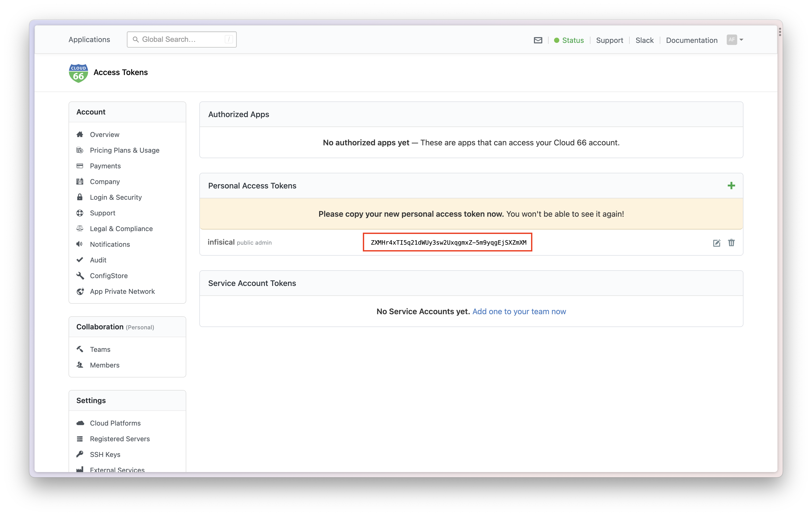Open the mail envelope icon in header

[538, 40]
